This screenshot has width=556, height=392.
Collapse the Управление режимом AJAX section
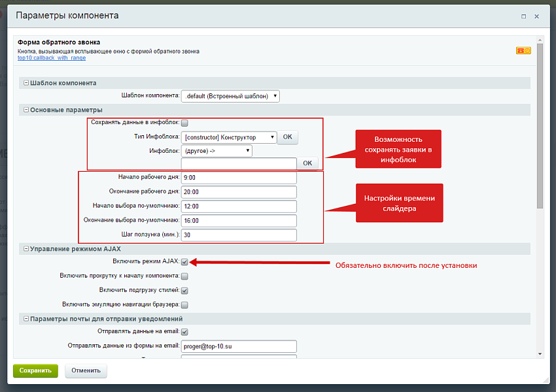[x=26, y=249]
